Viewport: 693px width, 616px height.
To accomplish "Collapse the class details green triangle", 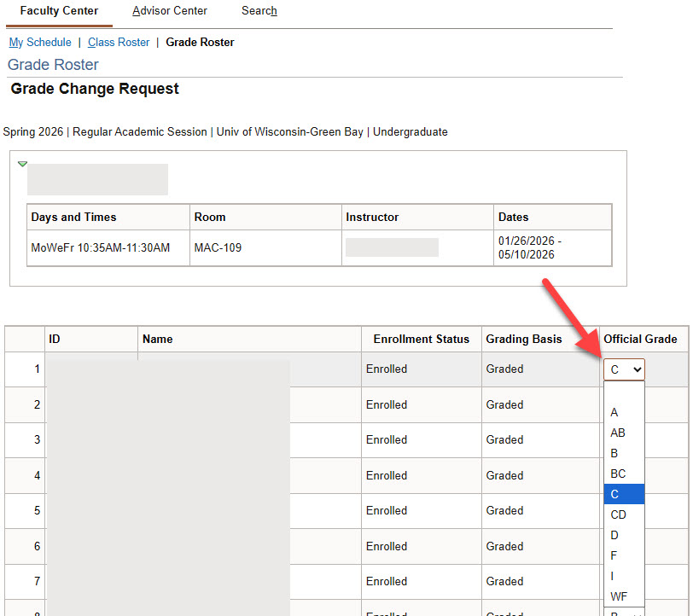I will pos(22,164).
